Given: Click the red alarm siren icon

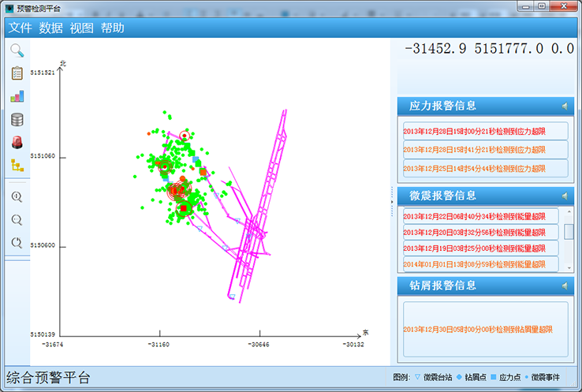Looking at the screenshot, I should pos(17,143).
